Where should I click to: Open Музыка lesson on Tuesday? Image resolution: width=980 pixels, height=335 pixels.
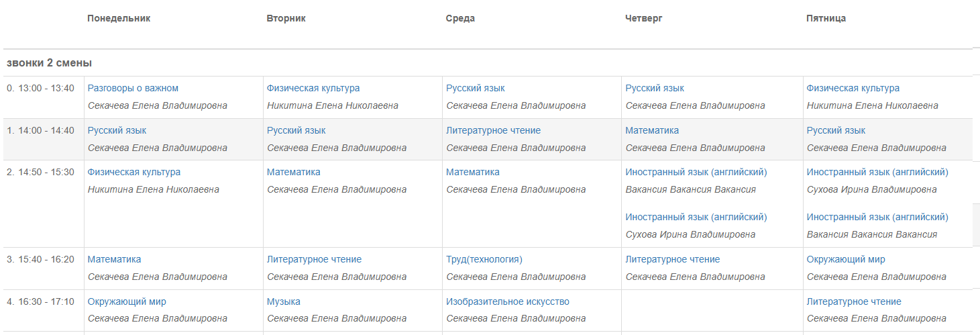pyautogui.click(x=284, y=301)
